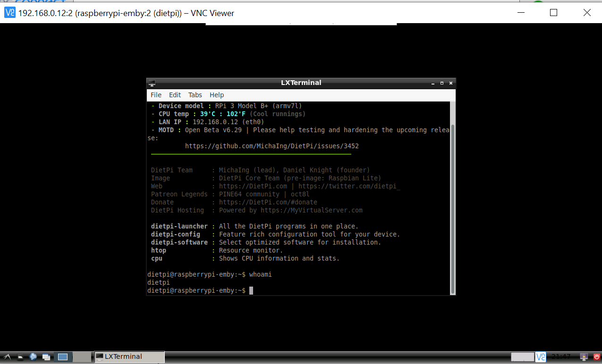Click the 'whoami' command text
This screenshot has width=602, height=364.
[261, 274]
